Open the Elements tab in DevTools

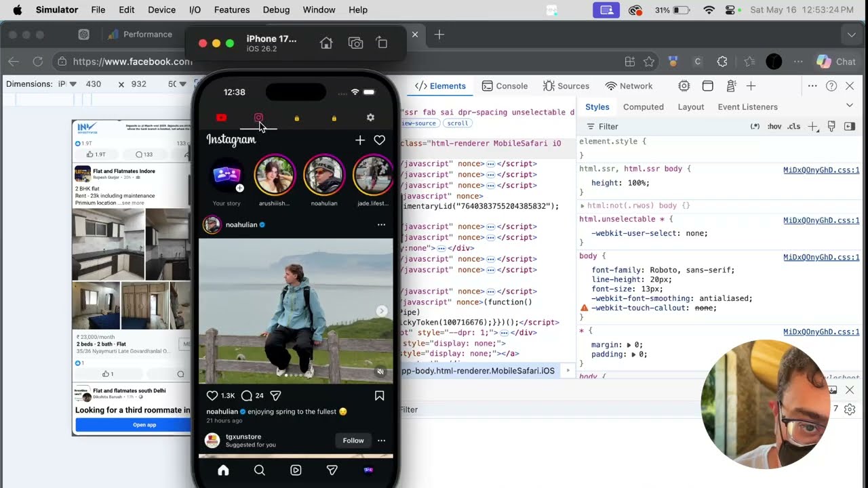pos(441,86)
